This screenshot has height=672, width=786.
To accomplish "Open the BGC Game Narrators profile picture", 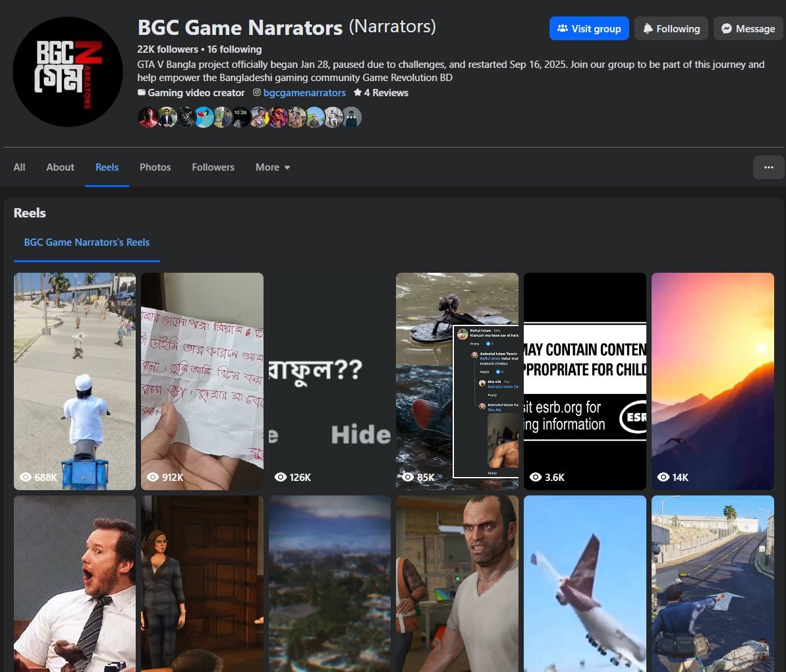I will (68, 72).
